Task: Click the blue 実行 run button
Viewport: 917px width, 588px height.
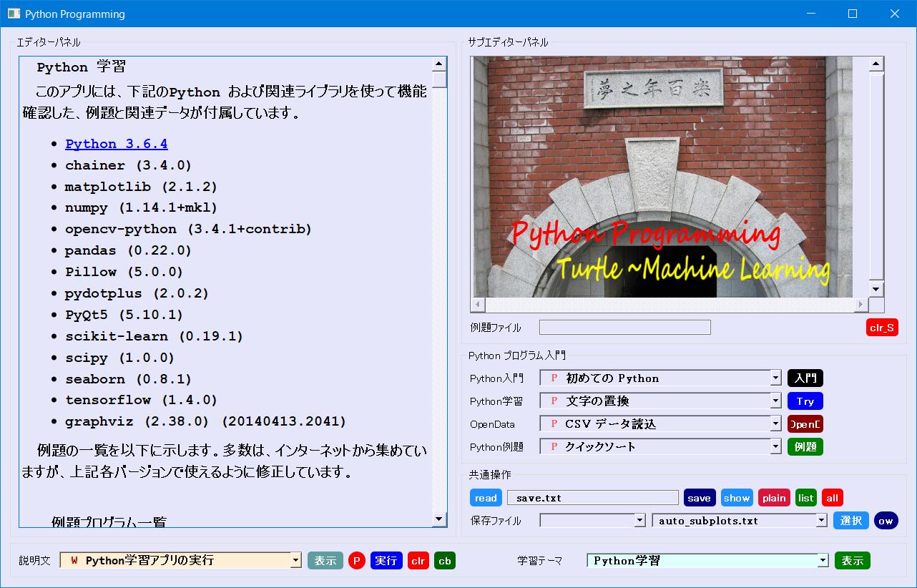Action: coord(386,560)
